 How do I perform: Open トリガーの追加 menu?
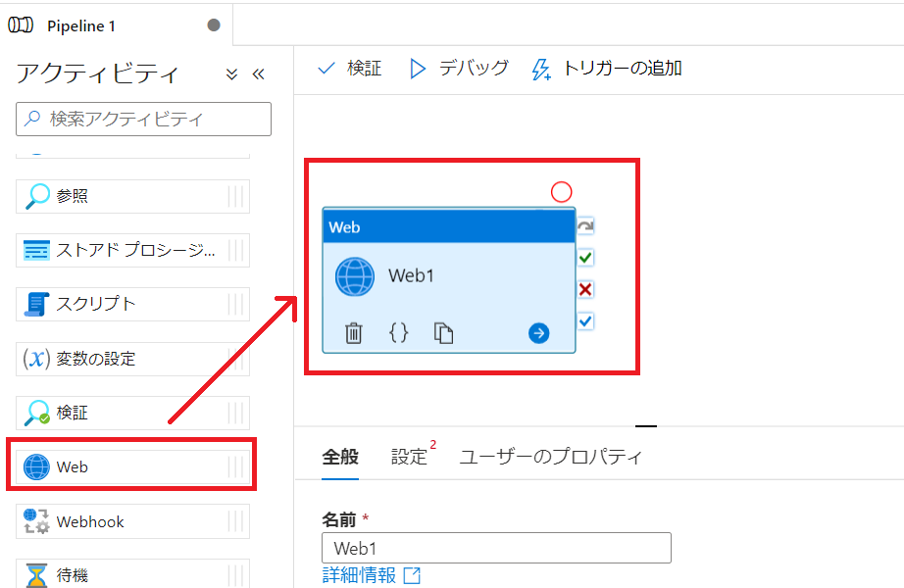[607, 69]
